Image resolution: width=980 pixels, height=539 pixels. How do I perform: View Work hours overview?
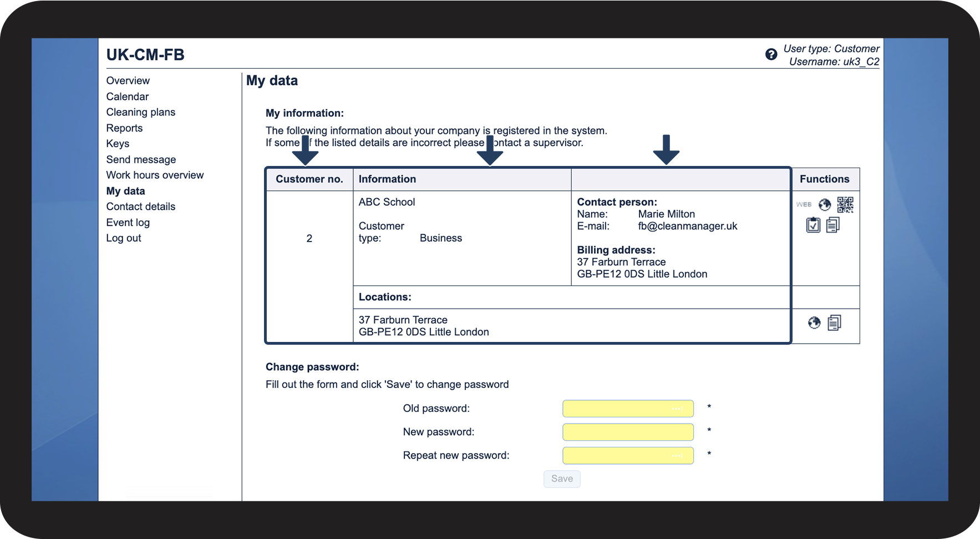(x=155, y=175)
